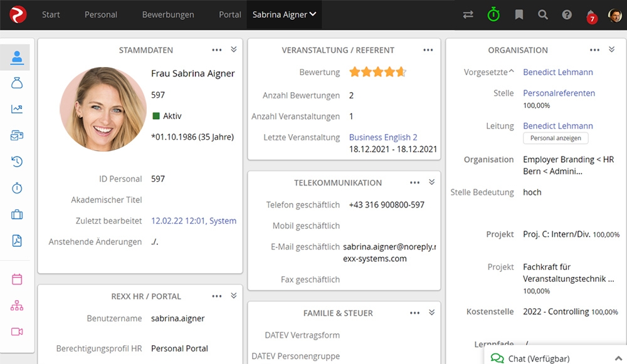Open notifications bell with red badge
The image size is (627, 364).
coord(591,15)
